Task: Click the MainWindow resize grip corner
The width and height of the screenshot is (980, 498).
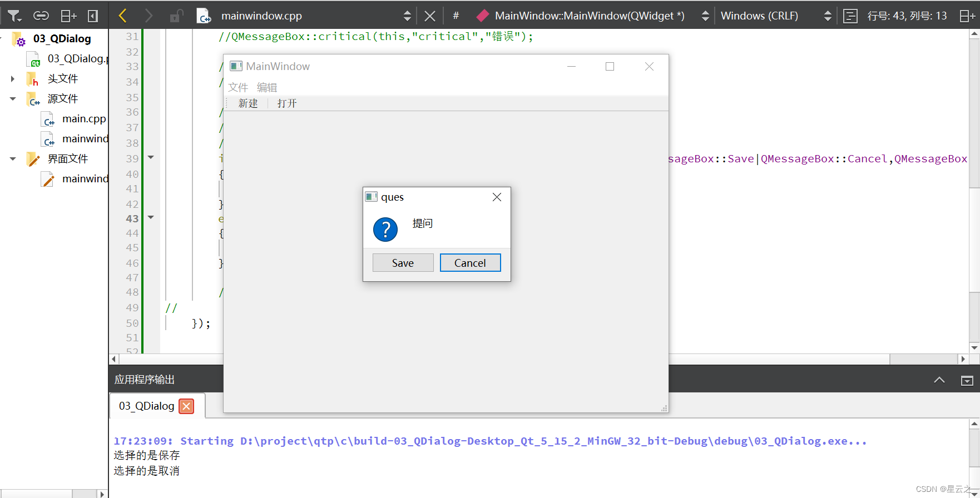Action: pyautogui.click(x=664, y=409)
